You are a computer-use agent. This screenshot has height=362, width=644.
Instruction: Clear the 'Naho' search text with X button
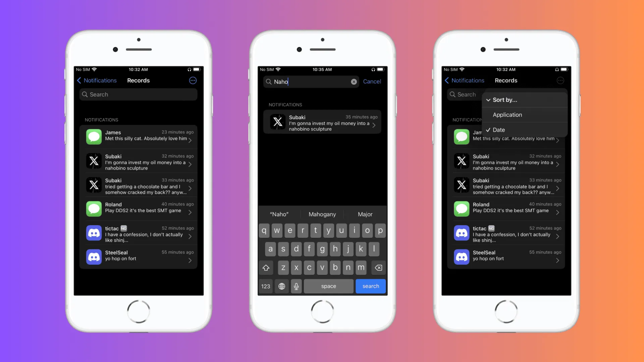coord(354,81)
